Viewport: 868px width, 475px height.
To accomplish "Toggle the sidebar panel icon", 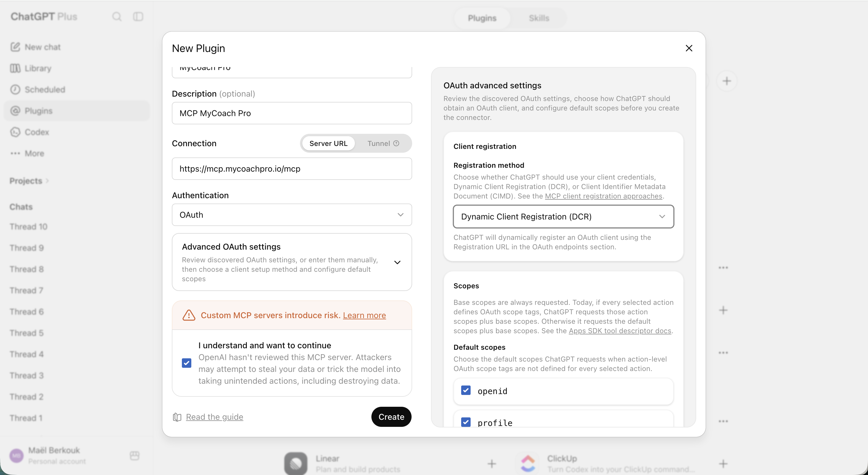I will pos(138,17).
